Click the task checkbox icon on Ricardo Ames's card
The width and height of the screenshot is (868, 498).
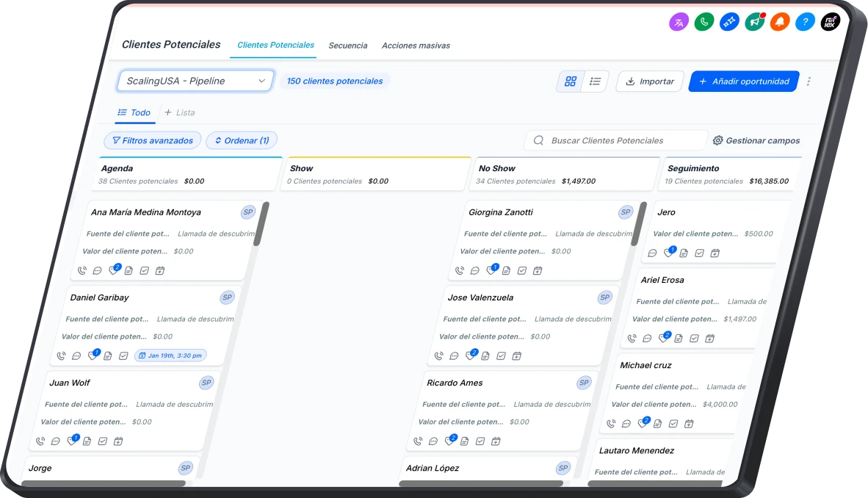click(x=481, y=441)
